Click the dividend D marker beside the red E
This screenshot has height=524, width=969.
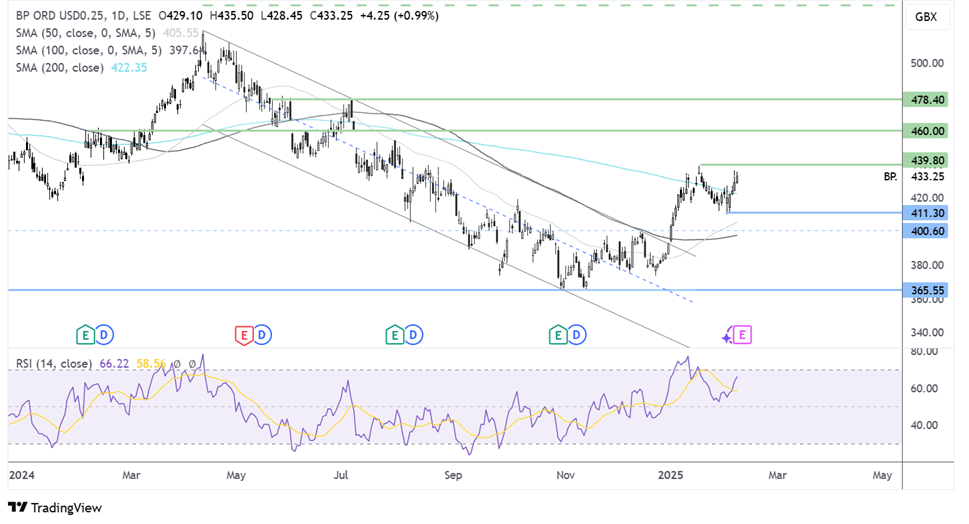point(263,335)
